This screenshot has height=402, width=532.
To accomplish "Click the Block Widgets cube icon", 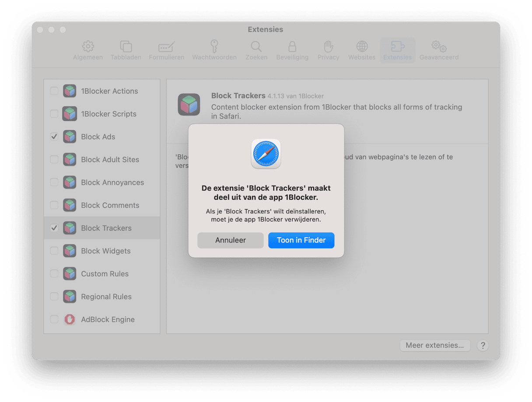I will tap(70, 251).
